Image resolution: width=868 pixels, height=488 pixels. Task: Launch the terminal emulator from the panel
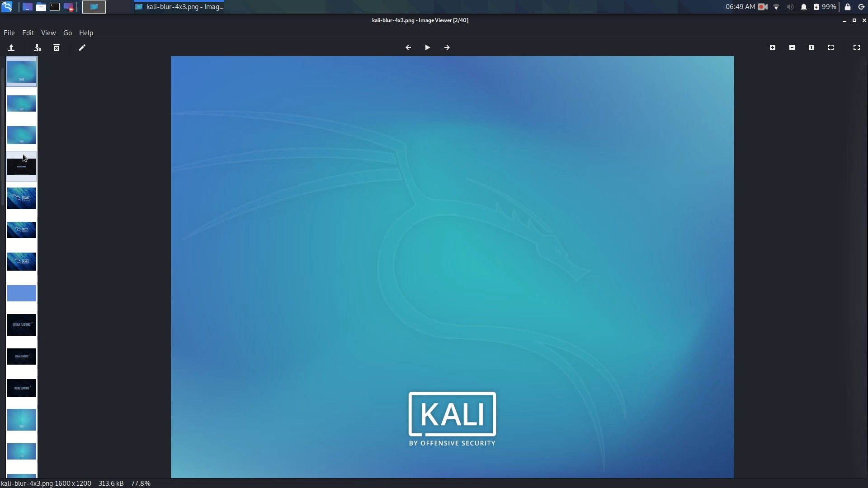pyautogui.click(x=55, y=7)
